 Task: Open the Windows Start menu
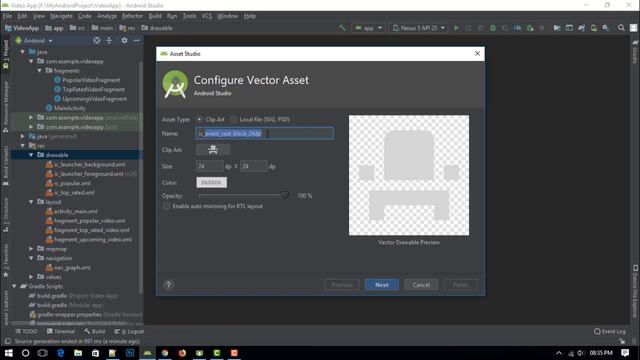[8, 353]
